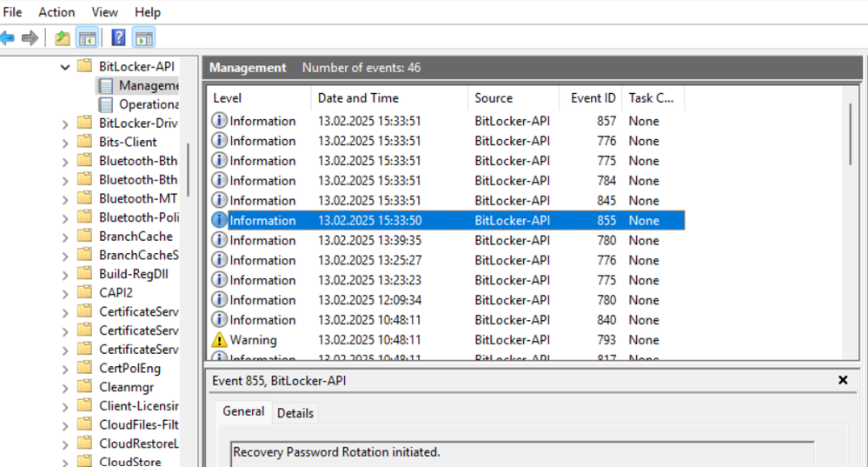Collapse the BitLocker-API tree node
Screen dimensions: 868x467
(x=65, y=67)
